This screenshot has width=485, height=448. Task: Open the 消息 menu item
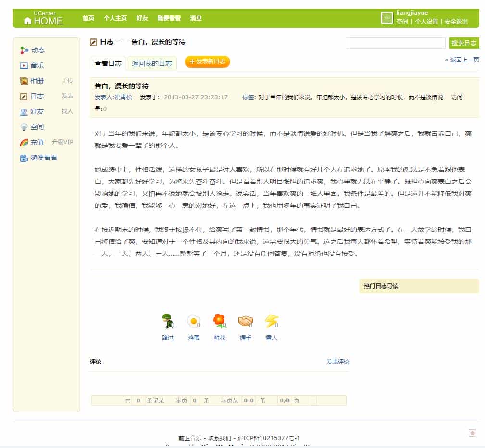pos(195,18)
